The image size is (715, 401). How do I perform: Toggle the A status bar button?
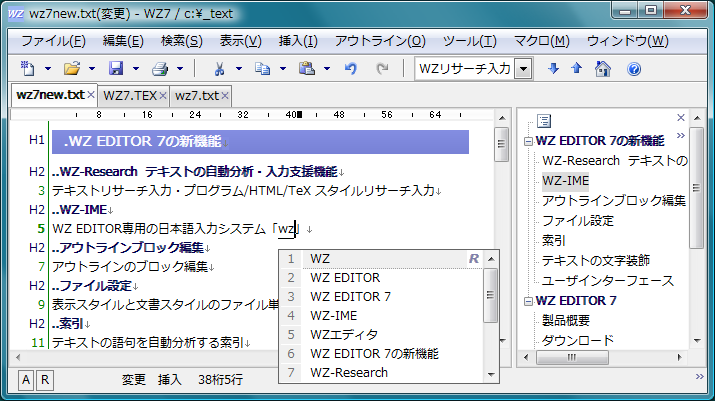(26, 380)
